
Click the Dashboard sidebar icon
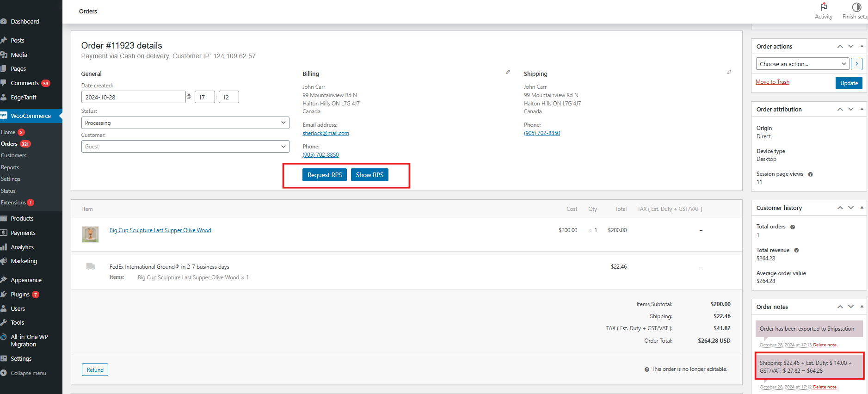4,21
